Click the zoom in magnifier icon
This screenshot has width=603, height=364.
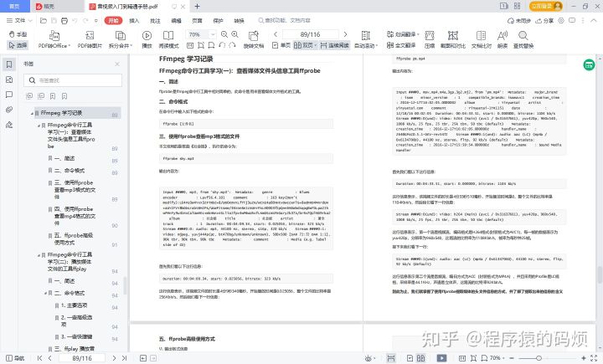(235, 34)
